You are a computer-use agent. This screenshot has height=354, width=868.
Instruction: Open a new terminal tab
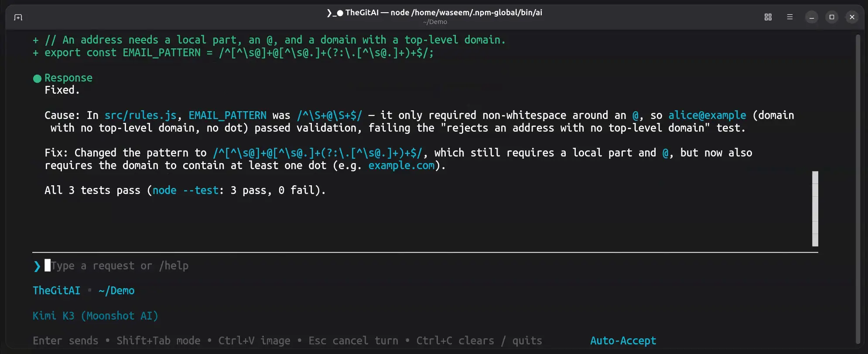[x=18, y=17]
